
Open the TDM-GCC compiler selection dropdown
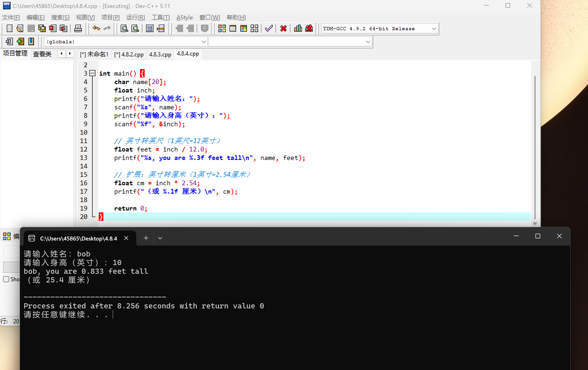point(434,29)
